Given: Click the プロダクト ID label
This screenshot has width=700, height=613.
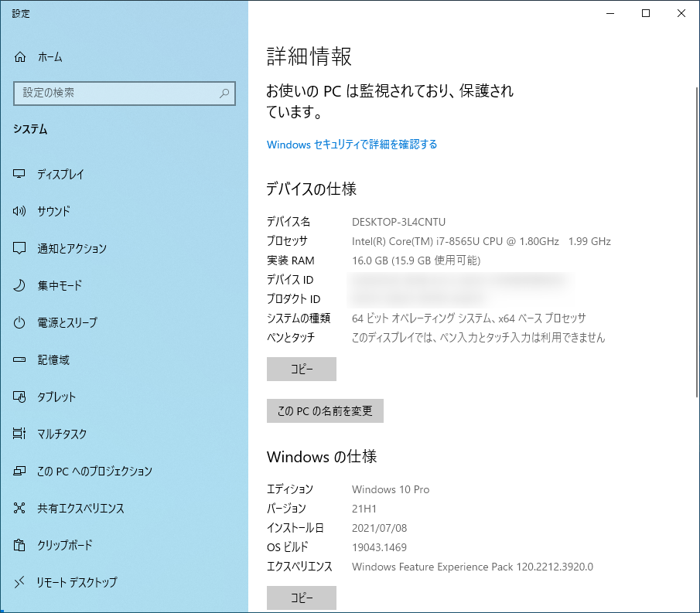Looking at the screenshot, I should (293, 299).
